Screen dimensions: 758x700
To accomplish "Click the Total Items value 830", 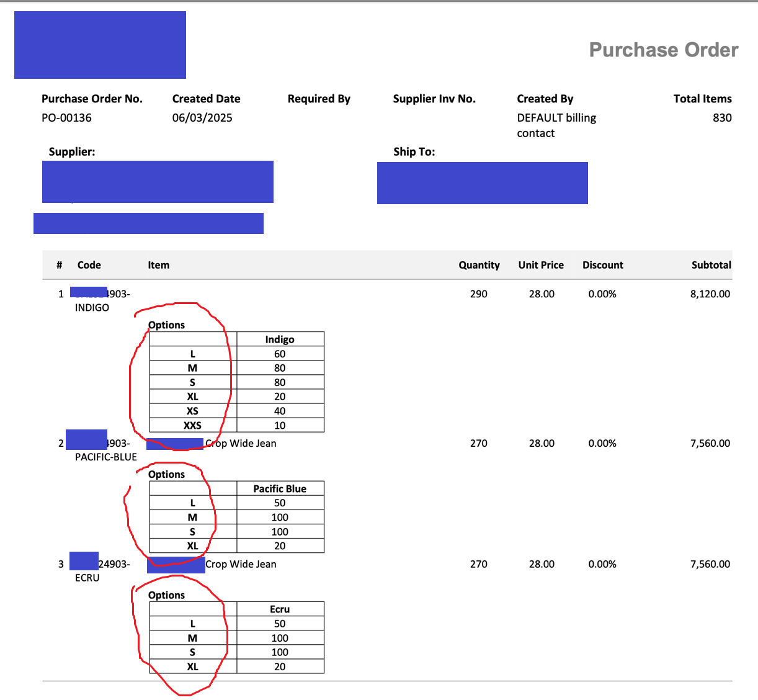I will 722,118.
